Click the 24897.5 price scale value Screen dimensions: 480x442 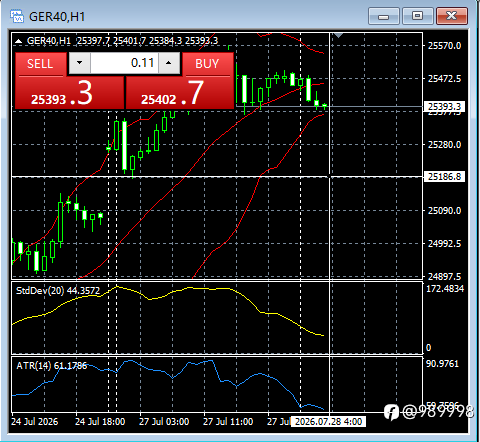point(444,277)
